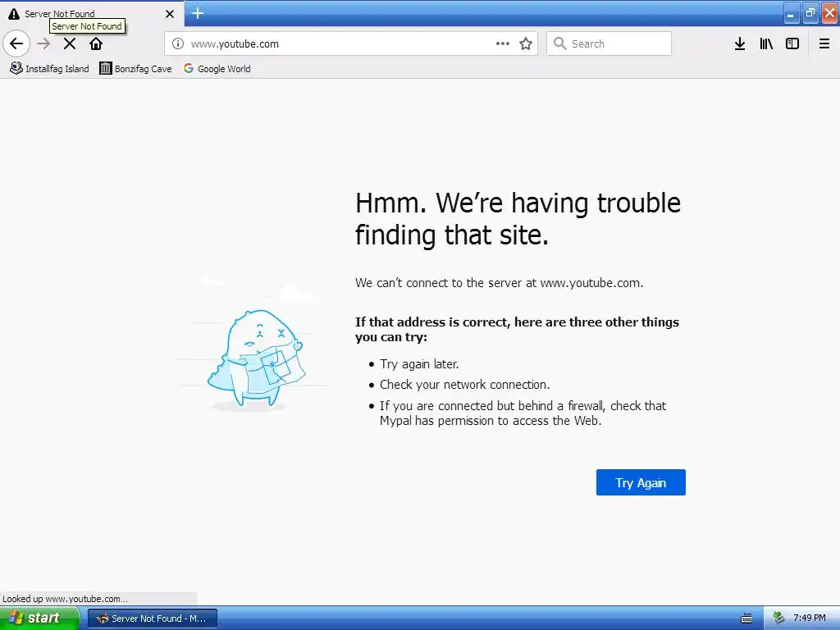Stop loading with the X button

click(70, 43)
